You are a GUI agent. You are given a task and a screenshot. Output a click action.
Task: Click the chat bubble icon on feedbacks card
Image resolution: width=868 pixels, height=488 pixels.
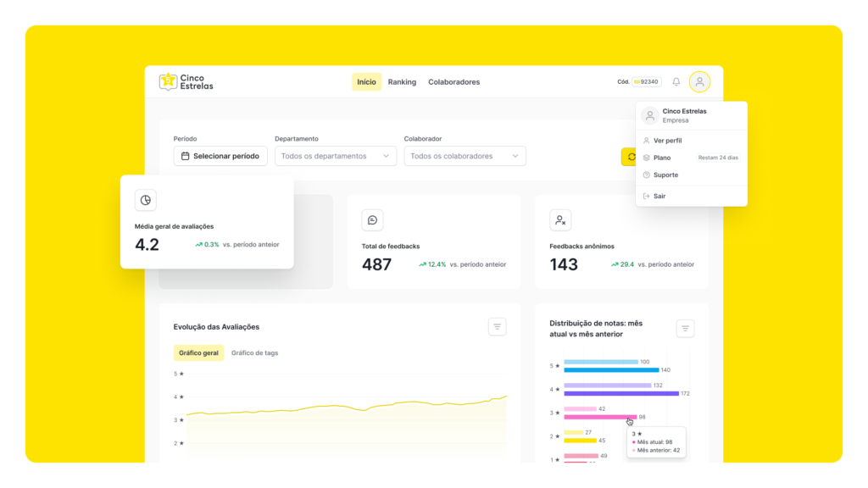pyautogui.click(x=372, y=220)
